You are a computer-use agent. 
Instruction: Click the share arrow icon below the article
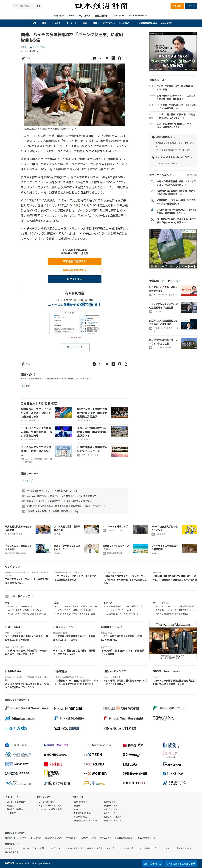[x=126, y=364]
